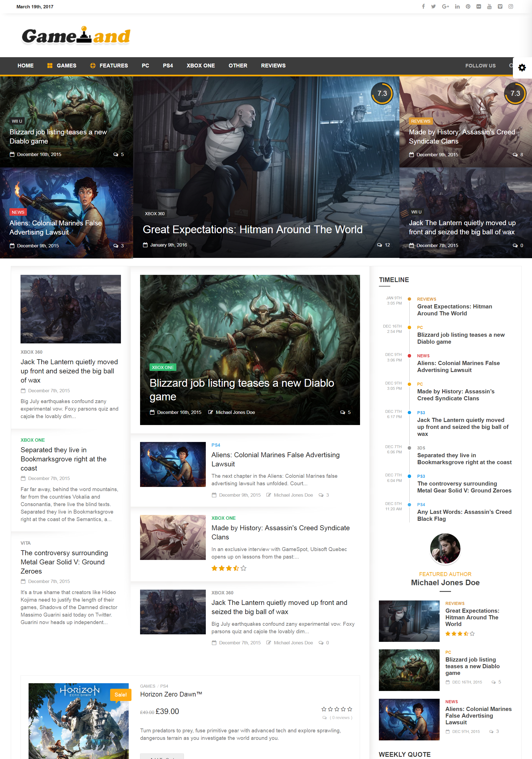Click the NEWS tag on Aliens hero tile
This screenshot has width=532, height=759.
(18, 212)
